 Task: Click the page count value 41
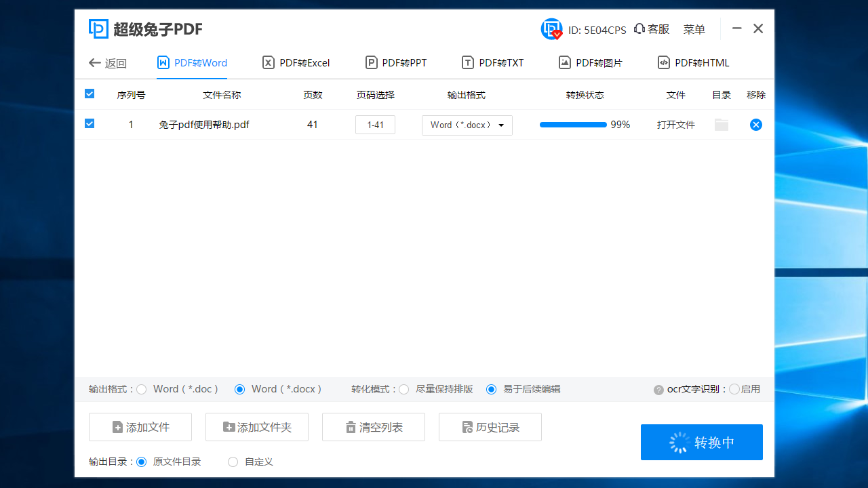(313, 125)
